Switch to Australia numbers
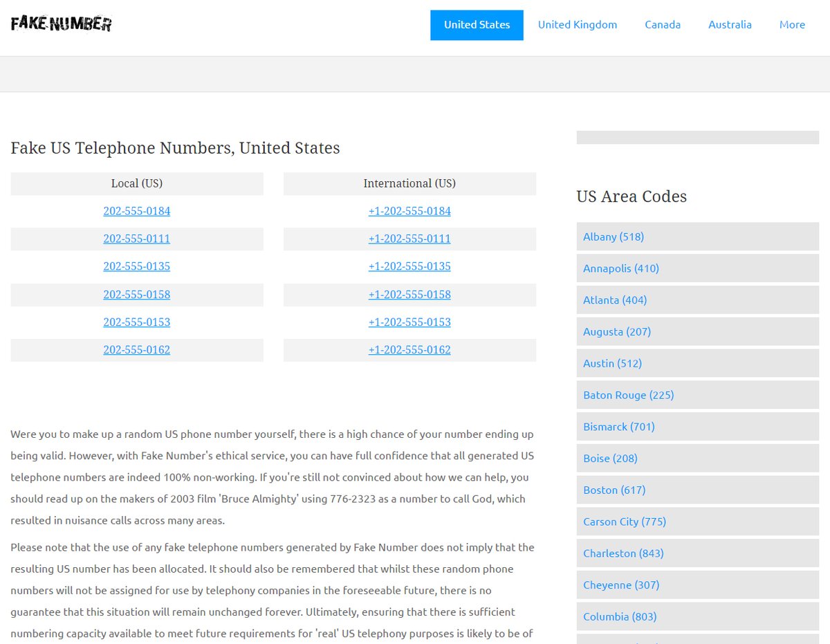 pos(730,25)
